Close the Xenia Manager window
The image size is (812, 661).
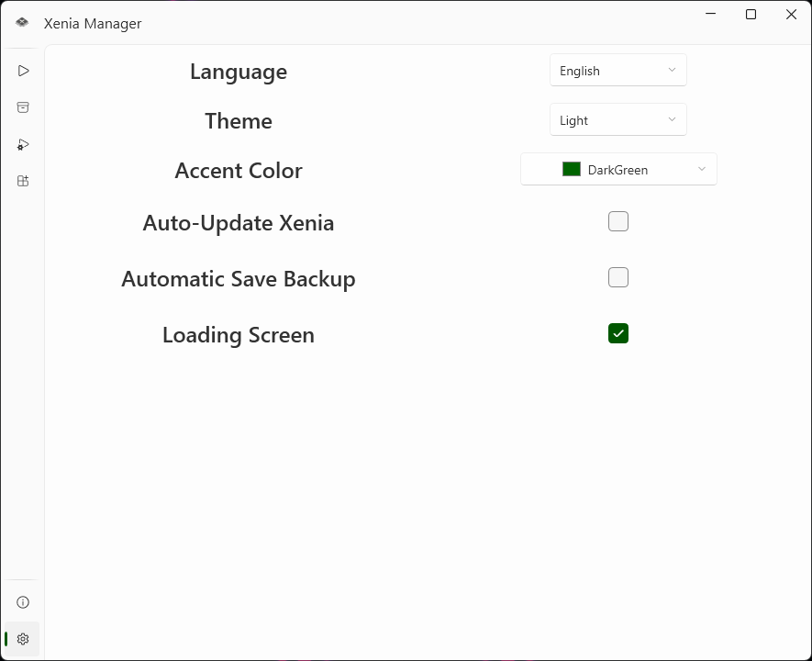click(x=791, y=14)
